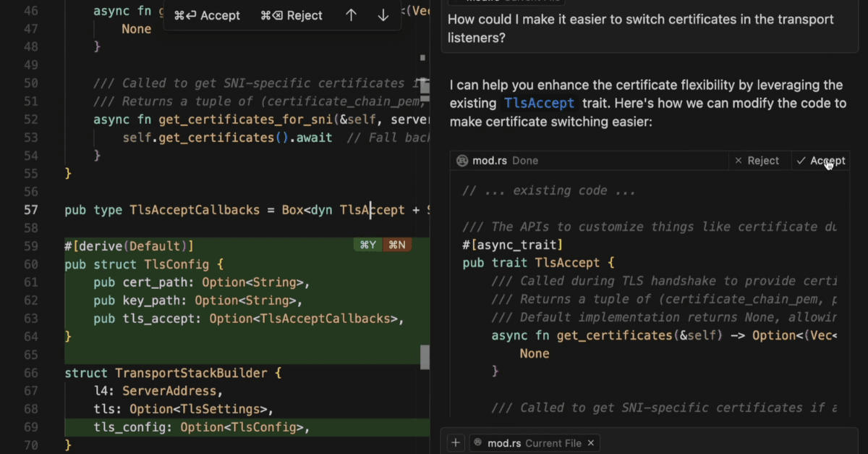The width and height of the screenshot is (868, 454).
Task: Click the 'struct TransportStackBuilder {' line
Action: [173, 373]
